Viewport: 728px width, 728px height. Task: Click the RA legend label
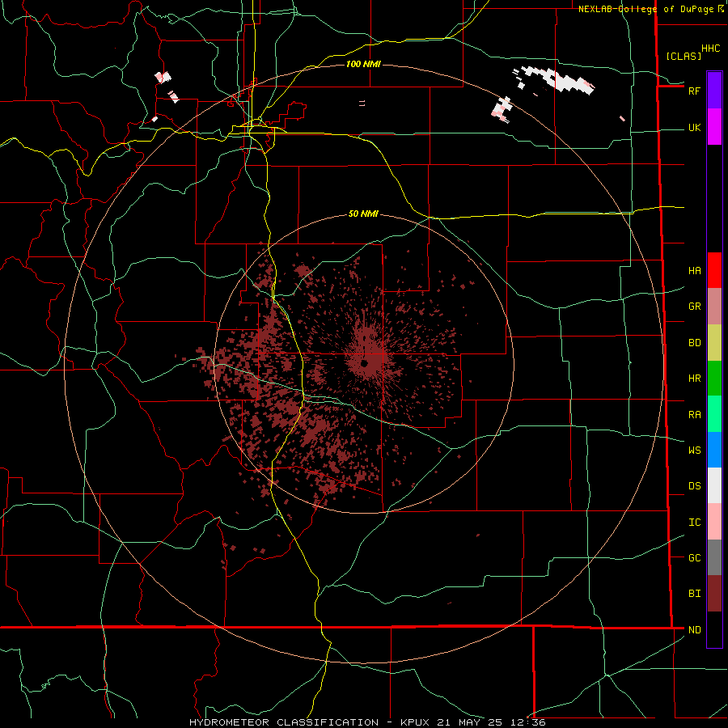(x=694, y=415)
